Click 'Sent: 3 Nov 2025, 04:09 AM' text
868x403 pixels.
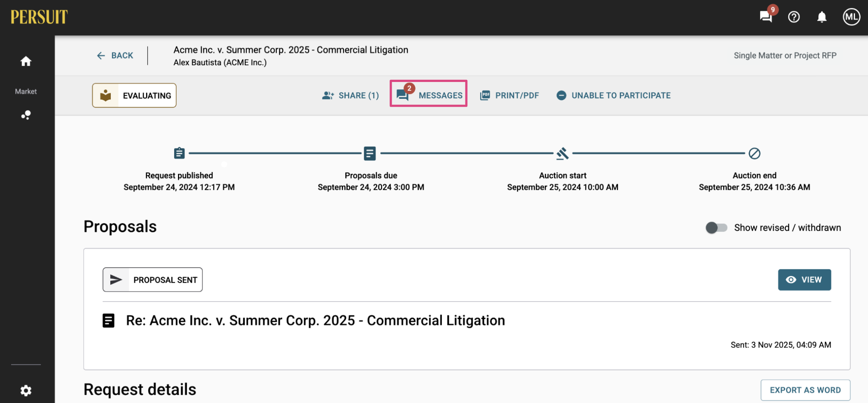click(781, 345)
